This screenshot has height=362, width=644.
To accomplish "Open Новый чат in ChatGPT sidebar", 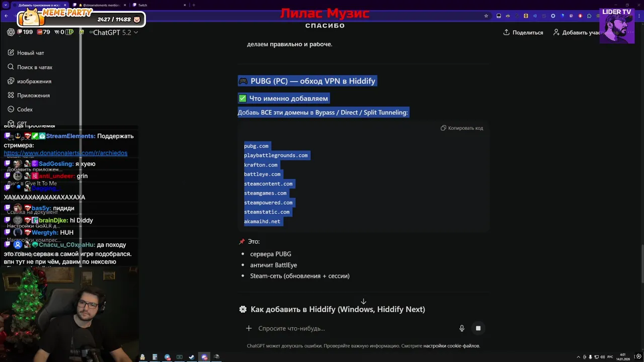I will point(30,53).
